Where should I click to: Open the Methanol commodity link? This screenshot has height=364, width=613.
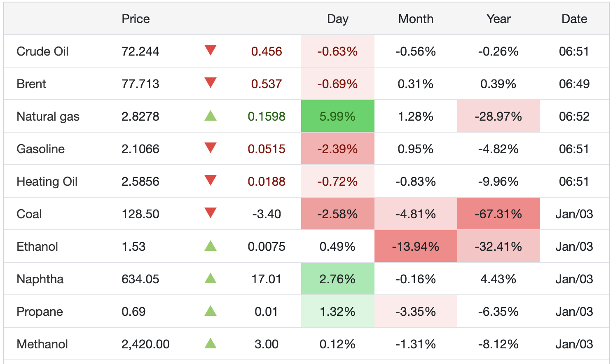(x=42, y=344)
